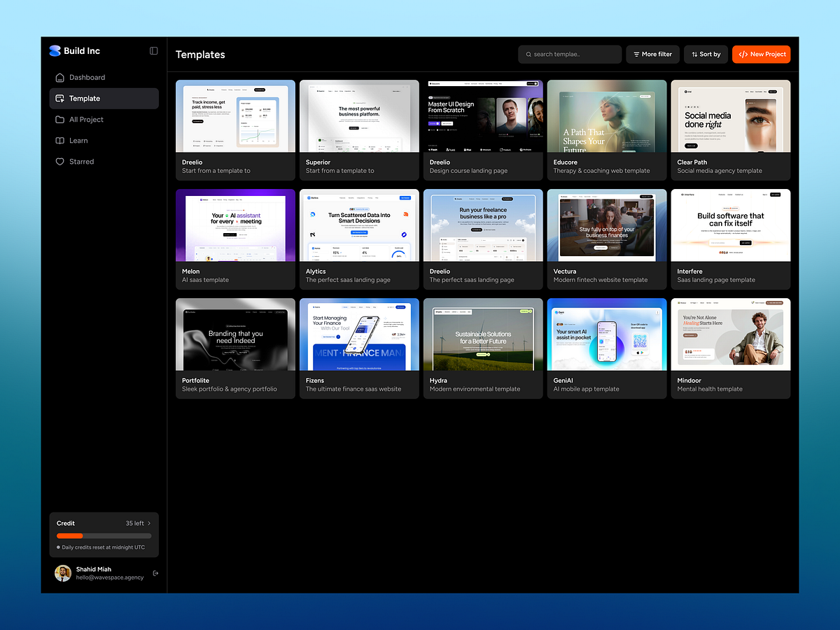This screenshot has width=840, height=630.
Task: Open the Starred page
Action: pyautogui.click(x=80, y=162)
